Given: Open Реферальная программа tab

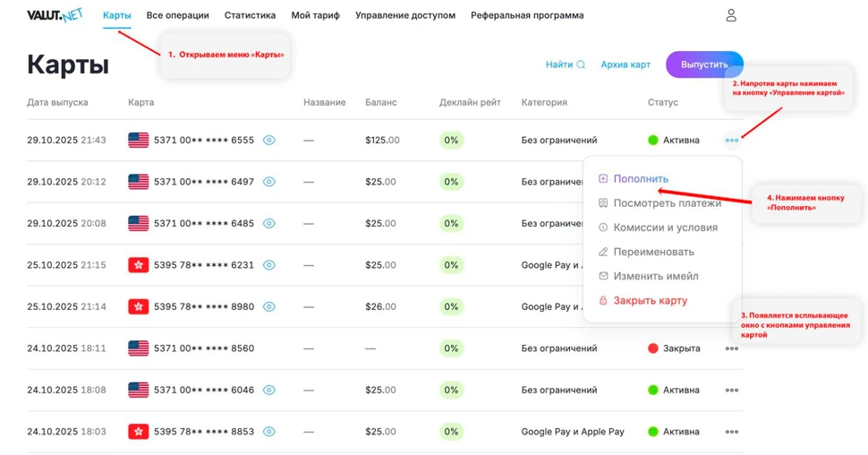Looking at the screenshot, I should [527, 15].
